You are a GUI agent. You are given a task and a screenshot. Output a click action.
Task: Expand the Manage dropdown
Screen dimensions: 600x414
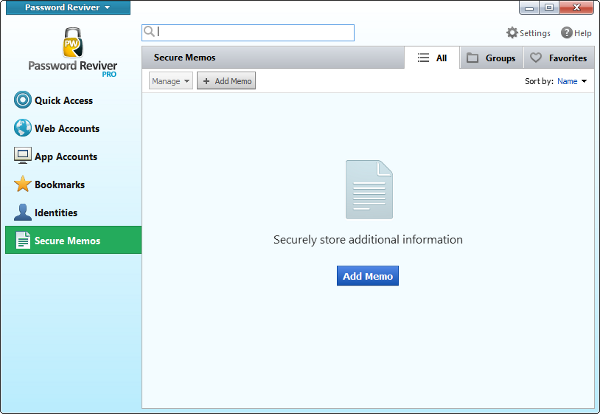[171, 81]
